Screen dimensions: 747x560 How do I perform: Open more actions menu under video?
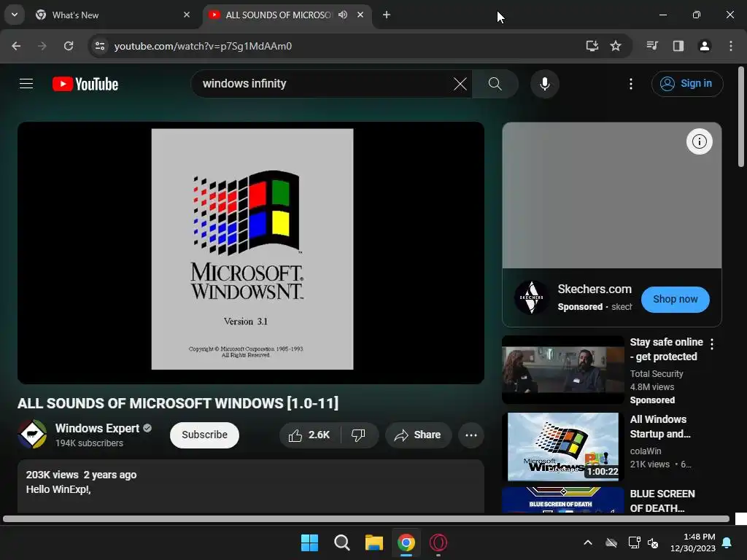(x=471, y=435)
